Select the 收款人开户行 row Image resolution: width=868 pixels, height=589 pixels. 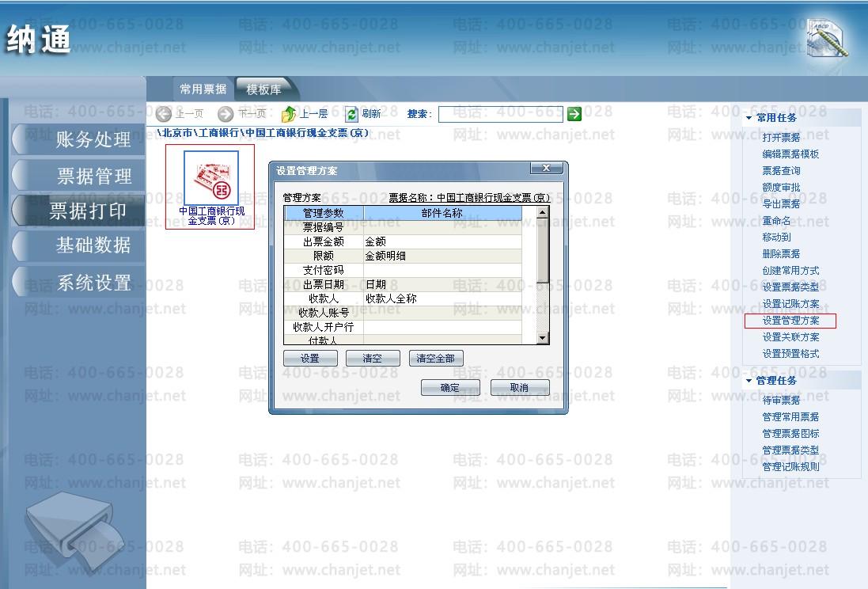(x=403, y=327)
